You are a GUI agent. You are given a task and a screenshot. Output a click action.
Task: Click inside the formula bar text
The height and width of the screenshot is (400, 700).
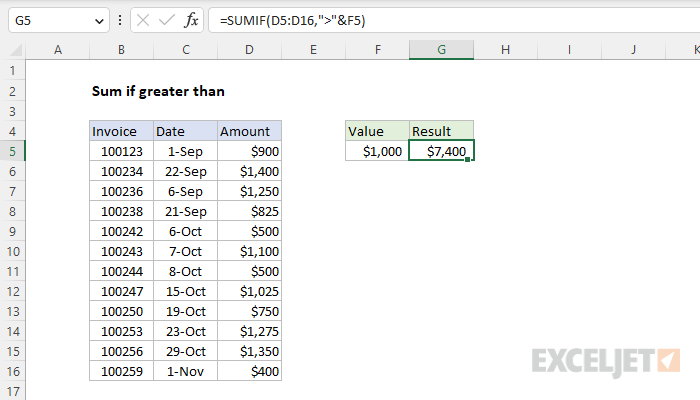coord(292,21)
